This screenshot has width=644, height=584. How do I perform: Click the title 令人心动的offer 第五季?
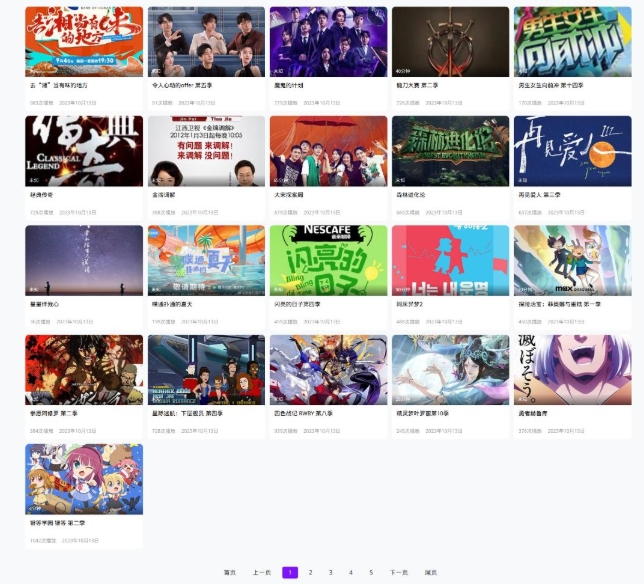(x=182, y=85)
